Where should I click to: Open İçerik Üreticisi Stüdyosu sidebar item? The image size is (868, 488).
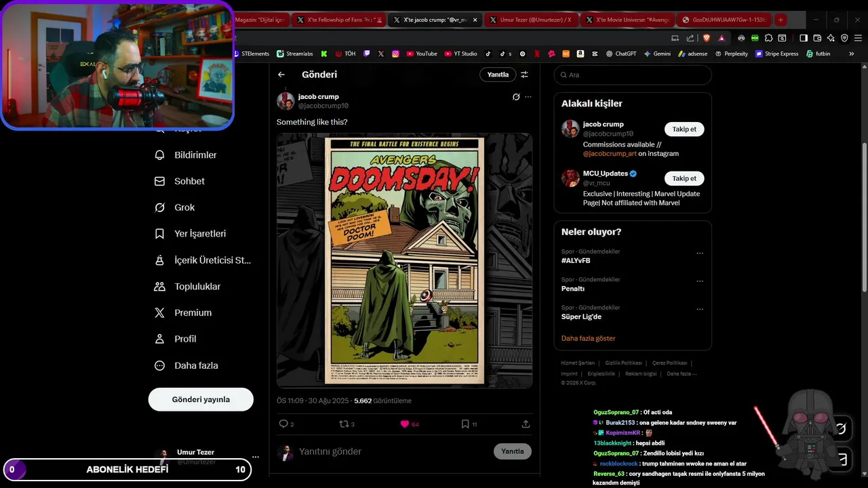202,260
